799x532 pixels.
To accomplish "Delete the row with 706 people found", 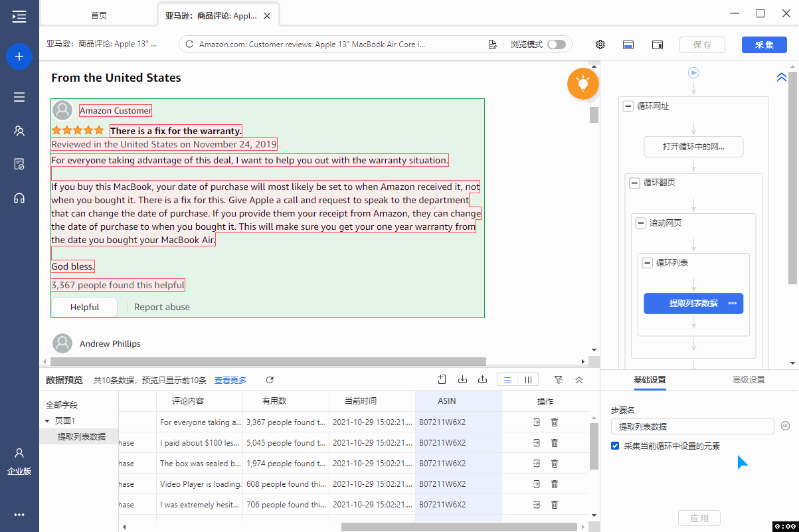I will click(x=555, y=505).
